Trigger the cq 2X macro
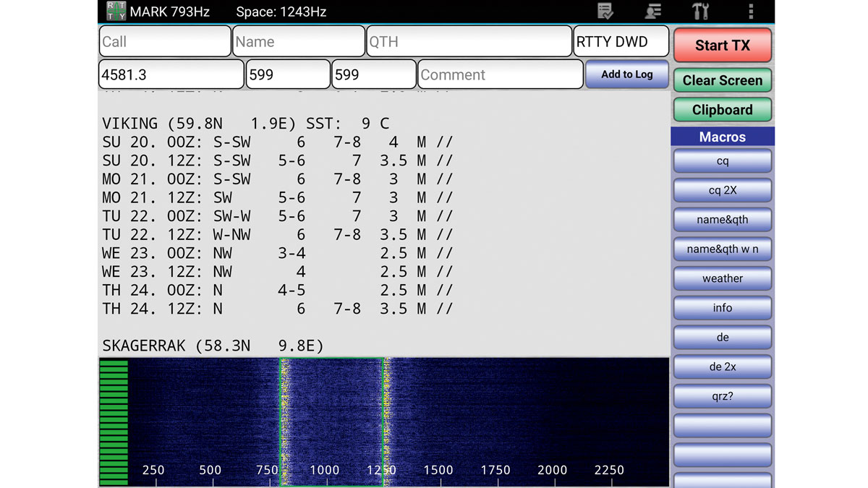 tap(722, 190)
